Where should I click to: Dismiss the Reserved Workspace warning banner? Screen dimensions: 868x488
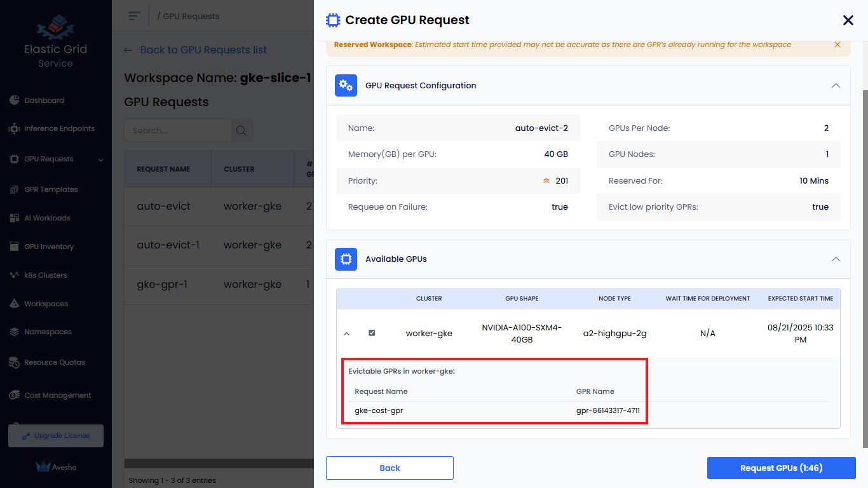837,44
